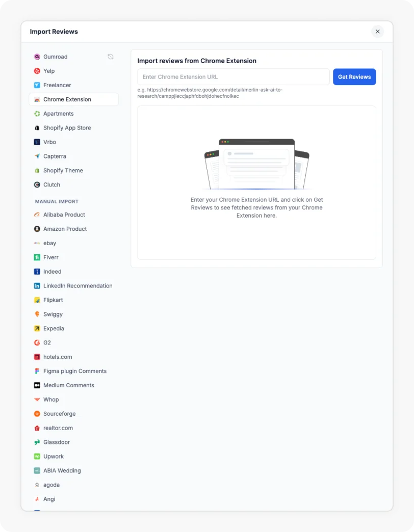Select the Capterra arrow icon
Screen dimensions: 414x532
coord(37,156)
